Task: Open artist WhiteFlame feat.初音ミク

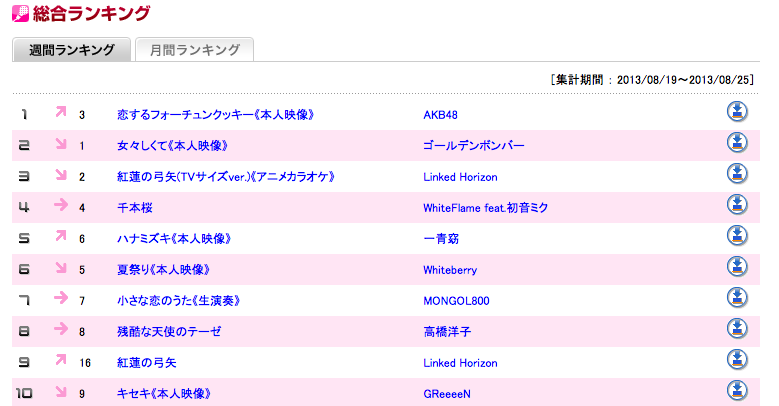Action: pyautogui.click(x=485, y=208)
